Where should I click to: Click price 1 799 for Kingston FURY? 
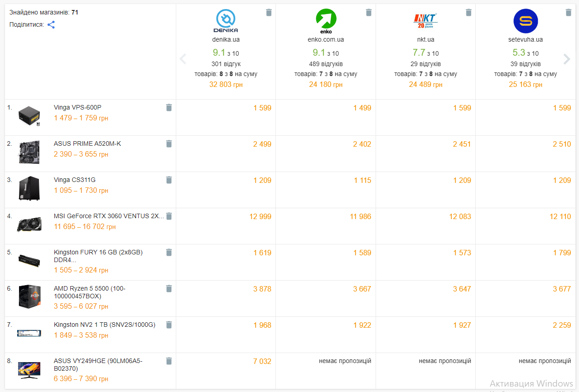(562, 253)
